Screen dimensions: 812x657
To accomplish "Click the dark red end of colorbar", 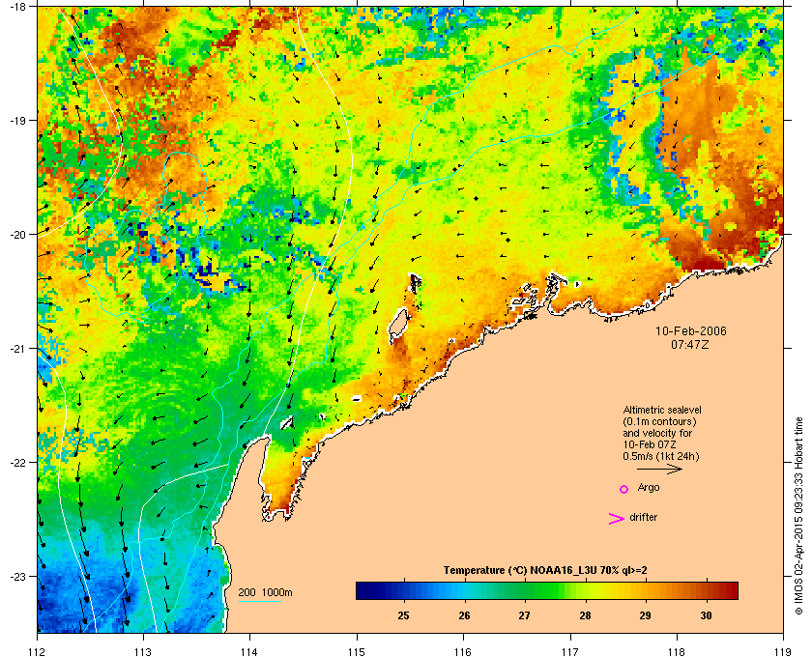I will tap(731, 590).
